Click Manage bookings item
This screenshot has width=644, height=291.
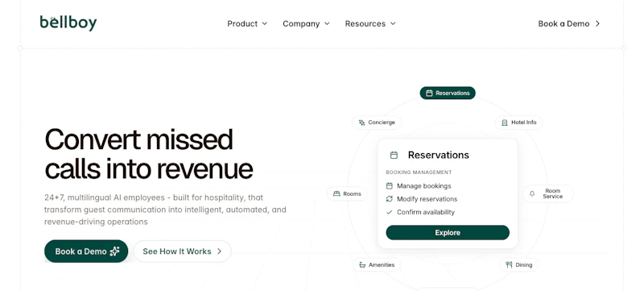(424, 185)
